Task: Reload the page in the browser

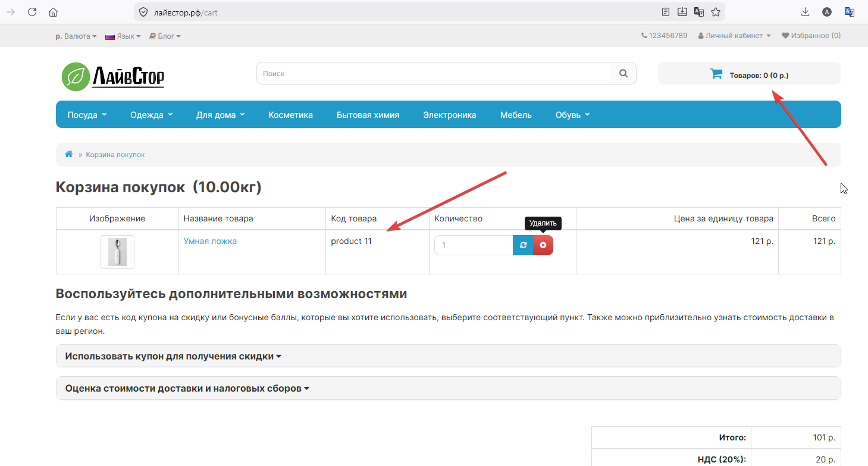Action: pos(32,12)
